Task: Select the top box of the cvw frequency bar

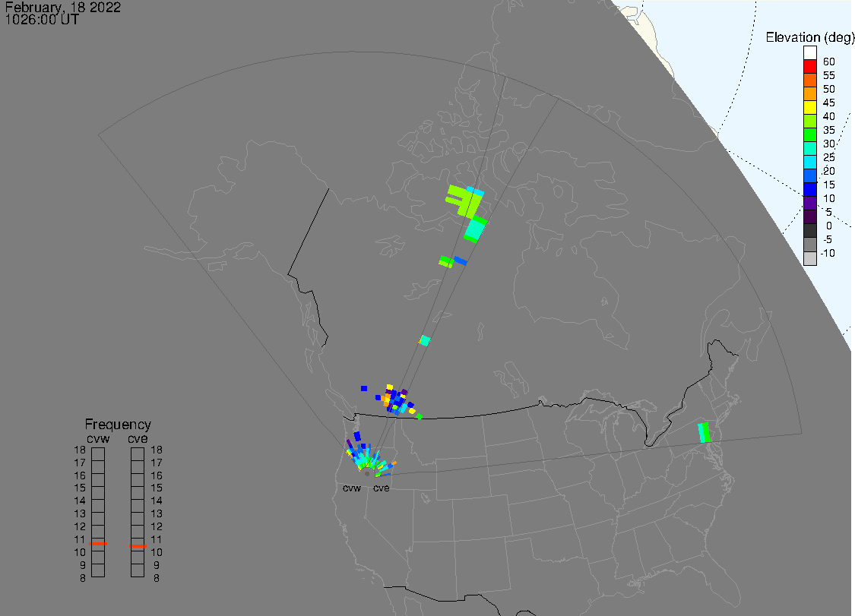Action: [x=98, y=454]
